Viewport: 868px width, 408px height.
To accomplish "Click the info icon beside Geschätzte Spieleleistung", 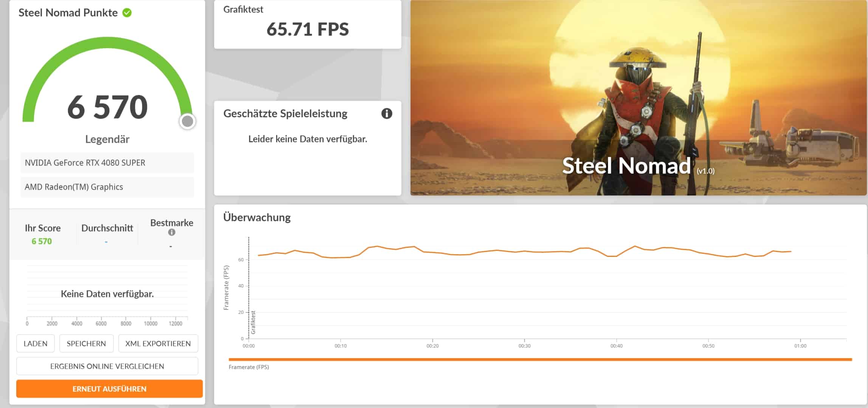I will (x=386, y=113).
